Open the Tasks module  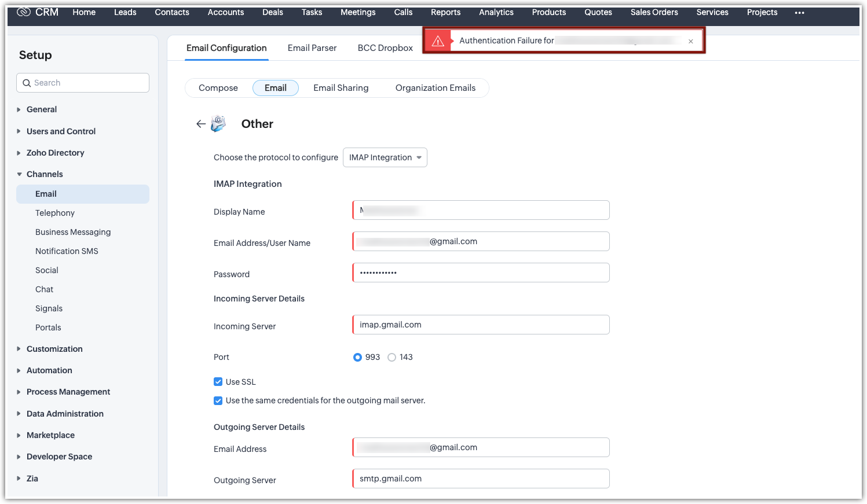pos(312,12)
